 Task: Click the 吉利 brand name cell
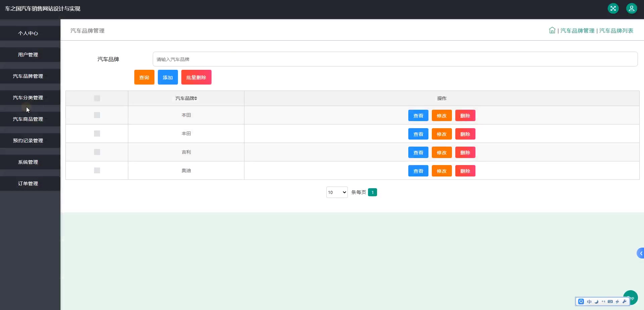coord(186,152)
